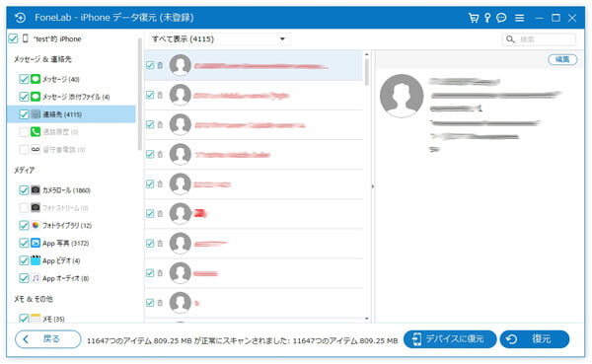Uncheck the "test" iPhone device checkbox
Screen dimensions: 592x364
point(13,38)
